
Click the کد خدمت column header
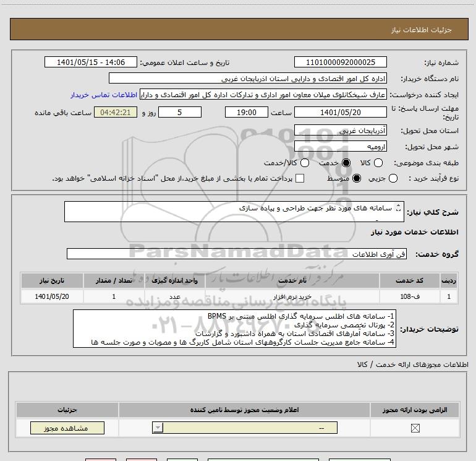409,280
